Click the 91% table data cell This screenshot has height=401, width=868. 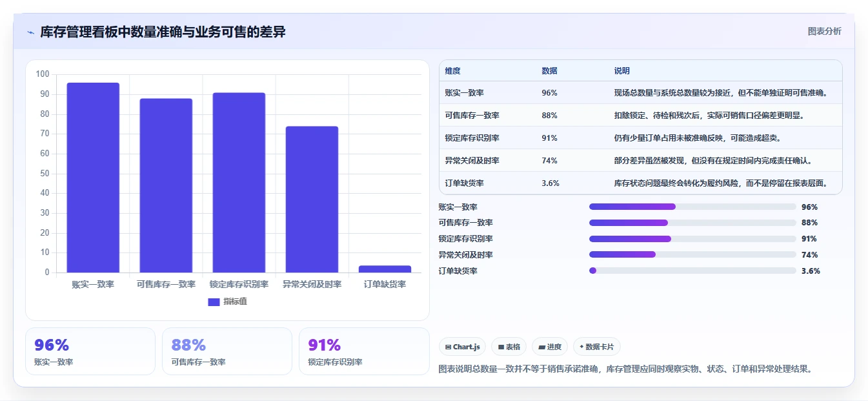(x=550, y=138)
